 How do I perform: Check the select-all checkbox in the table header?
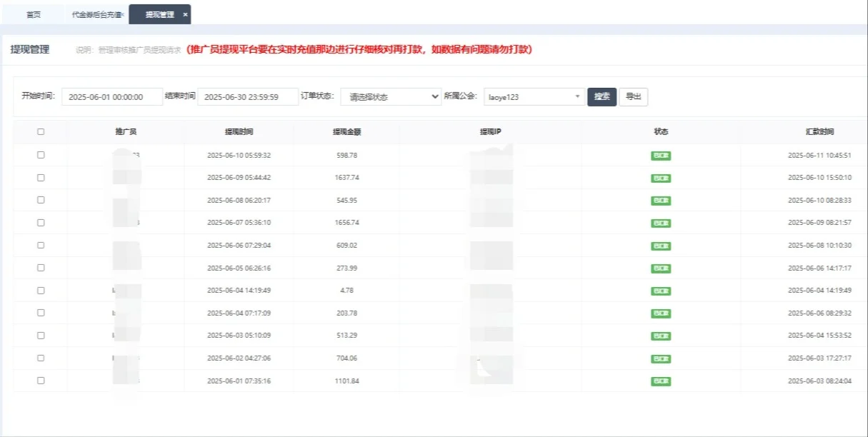coord(39,131)
